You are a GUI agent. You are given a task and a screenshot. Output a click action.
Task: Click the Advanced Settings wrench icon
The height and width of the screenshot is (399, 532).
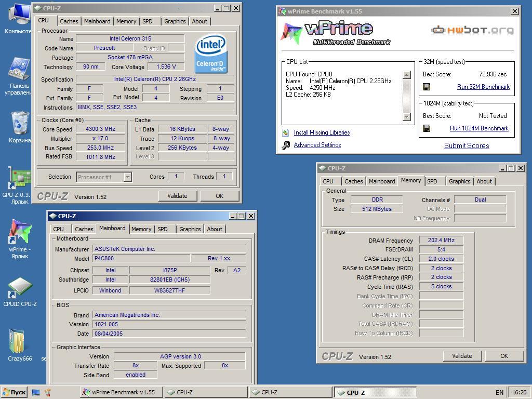pyautogui.click(x=286, y=145)
